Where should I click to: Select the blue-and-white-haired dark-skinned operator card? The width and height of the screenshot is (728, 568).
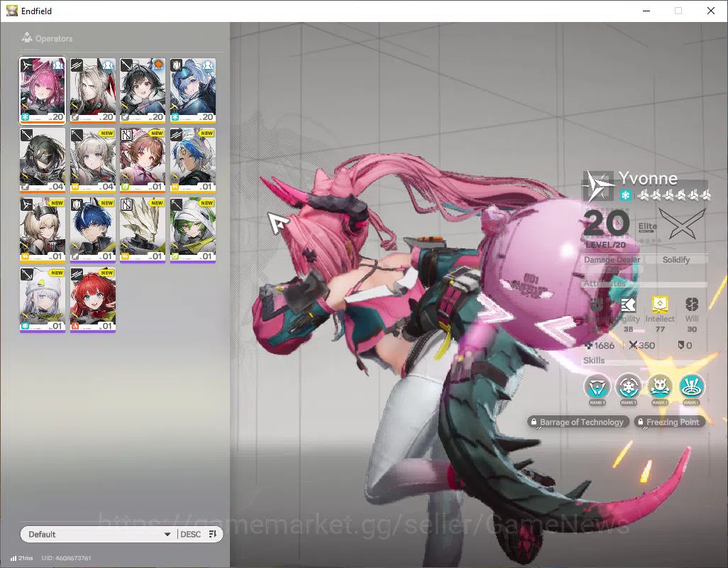pyautogui.click(x=193, y=160)
